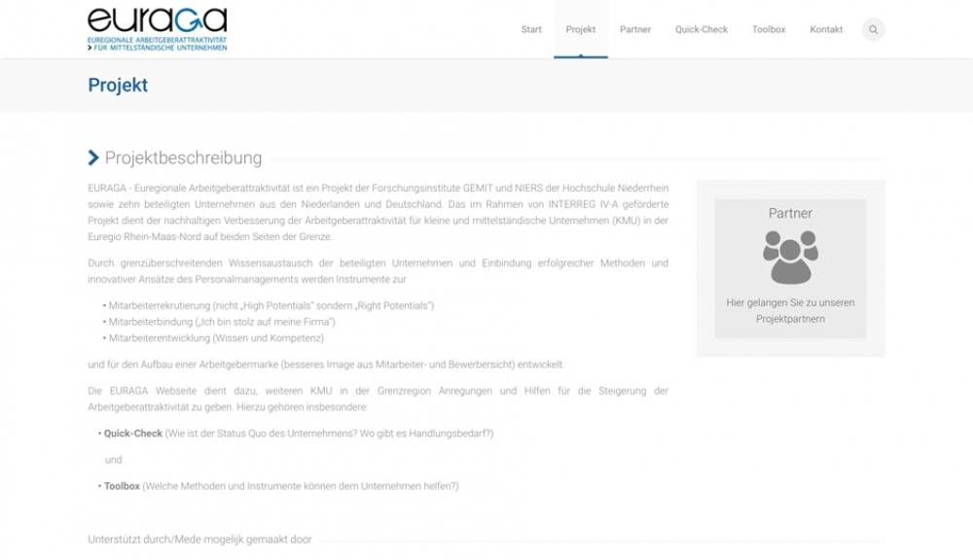Click the Partner people group icon
Viewport: 973px width, 560px height.
(790, 257)
